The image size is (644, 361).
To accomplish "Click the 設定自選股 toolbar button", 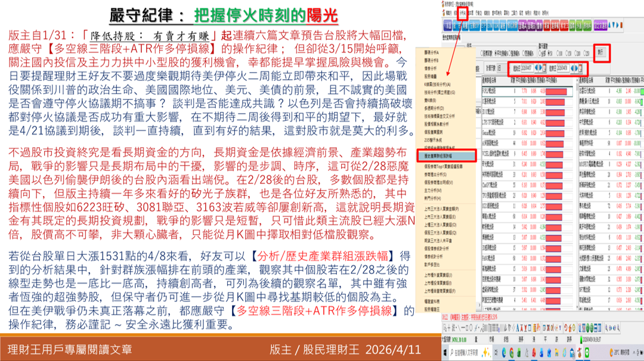I will point(600,26).
